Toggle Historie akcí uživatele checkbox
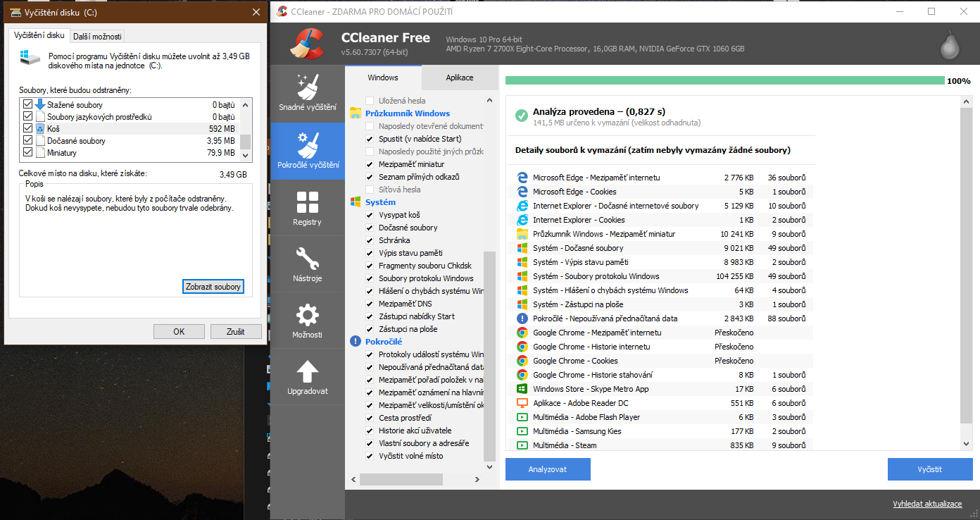 coord(370,431)
